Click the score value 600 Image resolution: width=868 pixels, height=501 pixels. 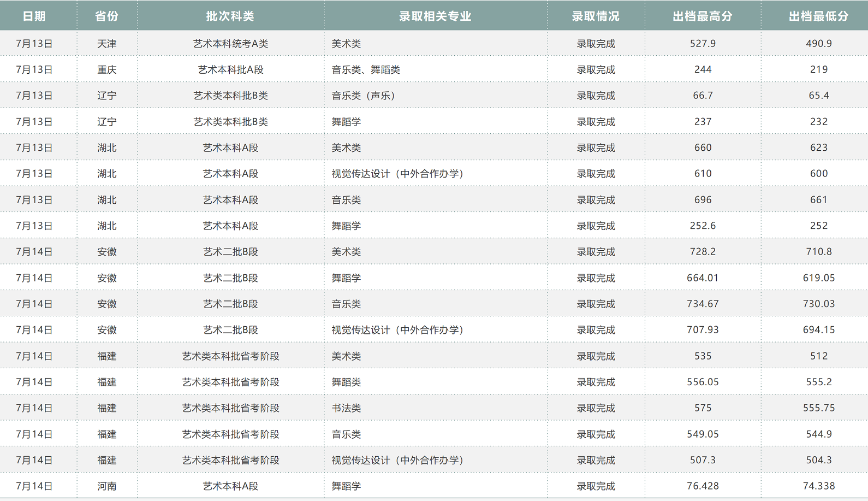pos(819,174)
